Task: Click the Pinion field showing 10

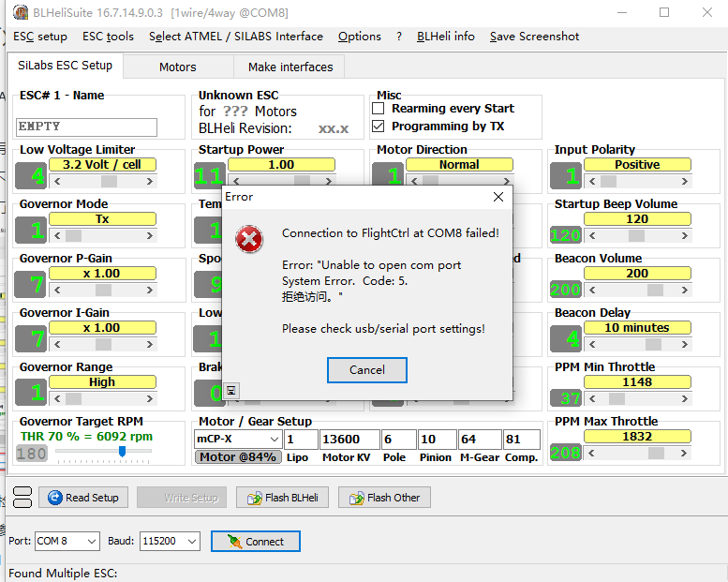Action: (437, 440)
